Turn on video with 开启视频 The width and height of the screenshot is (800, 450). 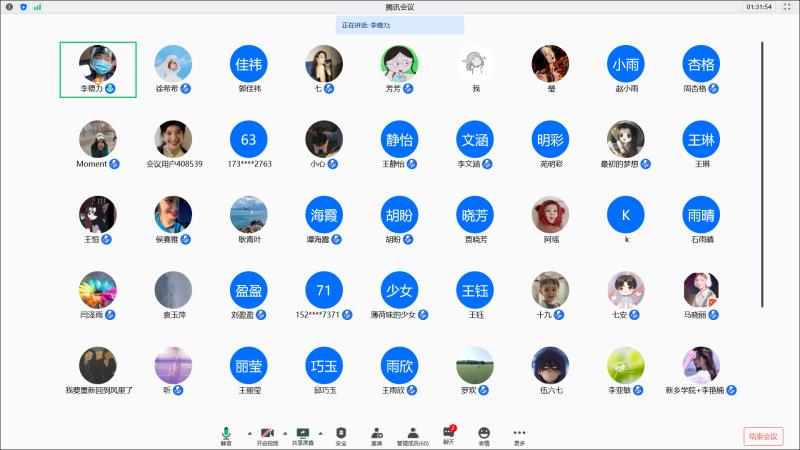267,434
